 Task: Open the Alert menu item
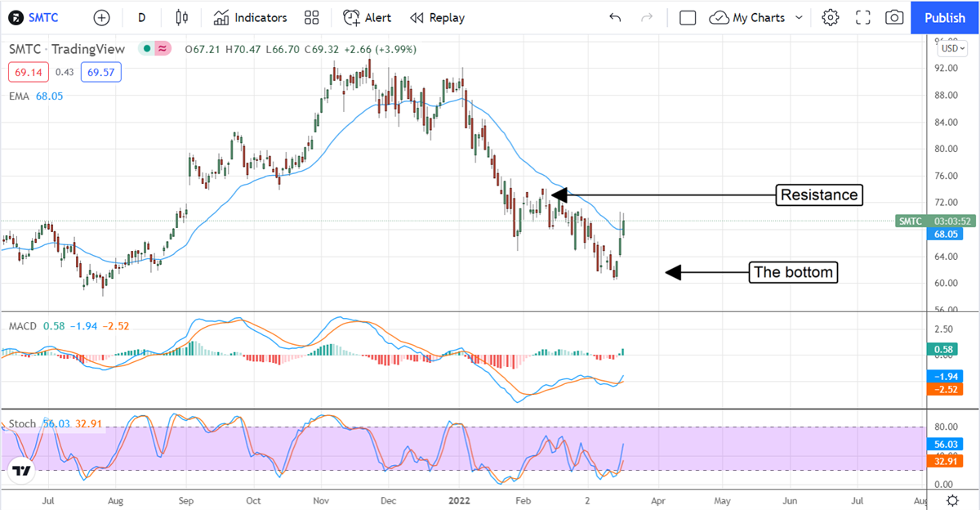[x=367, y=17]
